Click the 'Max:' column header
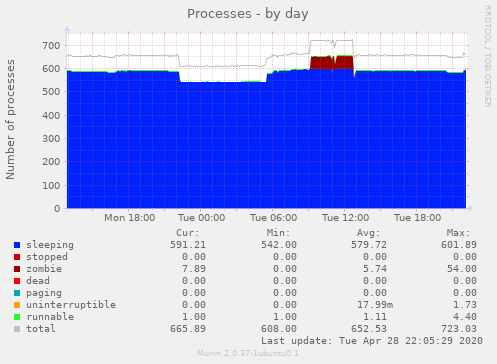The width and height of the screenshot is (497, 364). click(459, 233)
